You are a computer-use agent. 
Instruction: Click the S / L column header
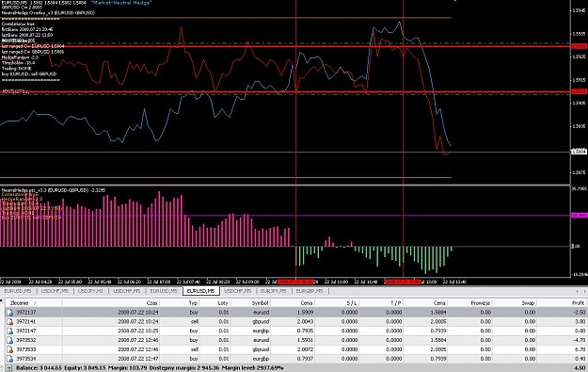pos(352,303)
